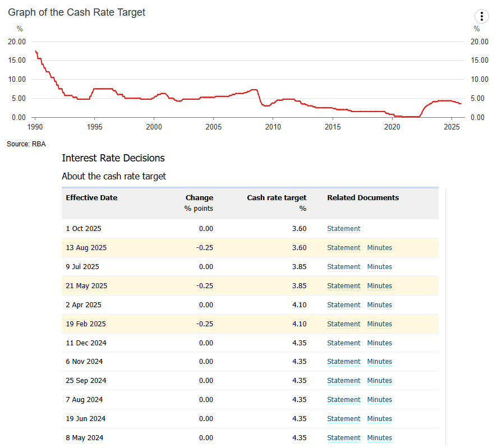
Task: View Minutes for 25 Sep 2024
Action: 379,381
